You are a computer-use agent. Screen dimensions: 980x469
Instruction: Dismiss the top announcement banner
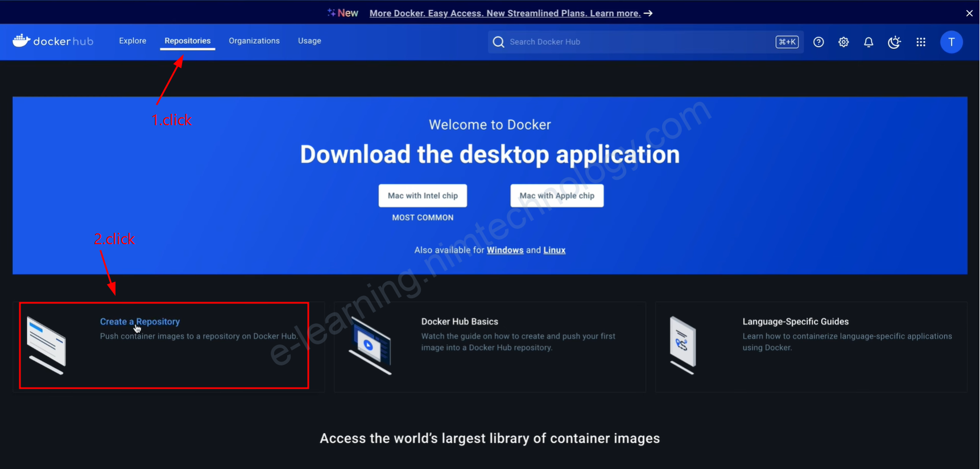pos(969,13)
